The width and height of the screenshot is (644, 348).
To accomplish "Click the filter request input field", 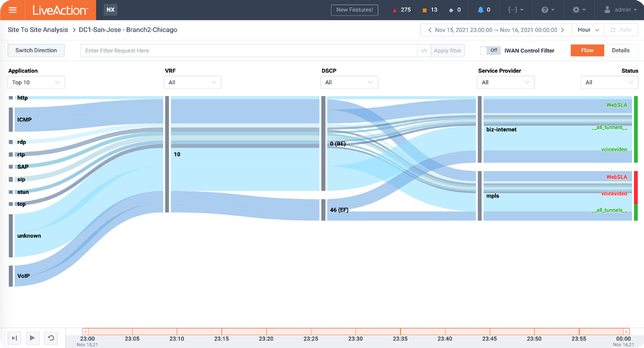I will click(249, 50).
